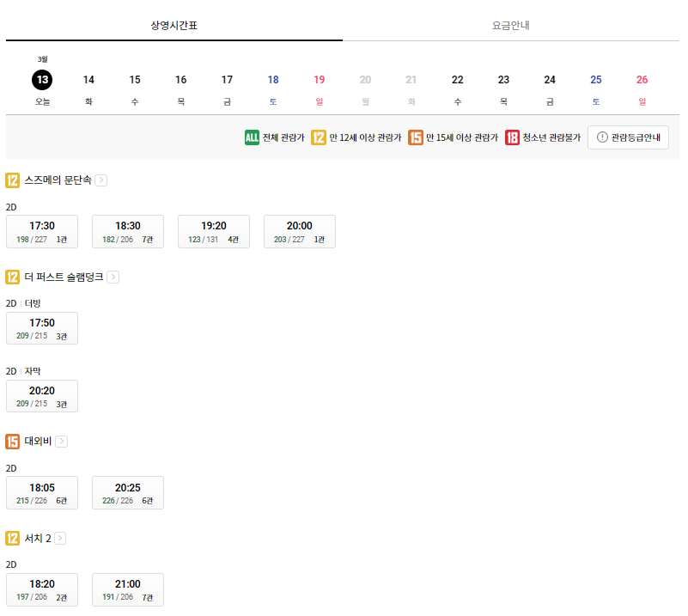688x616 pixels.
Task: Click the 15 badge next to 대외비
Action: pos(12,442)
